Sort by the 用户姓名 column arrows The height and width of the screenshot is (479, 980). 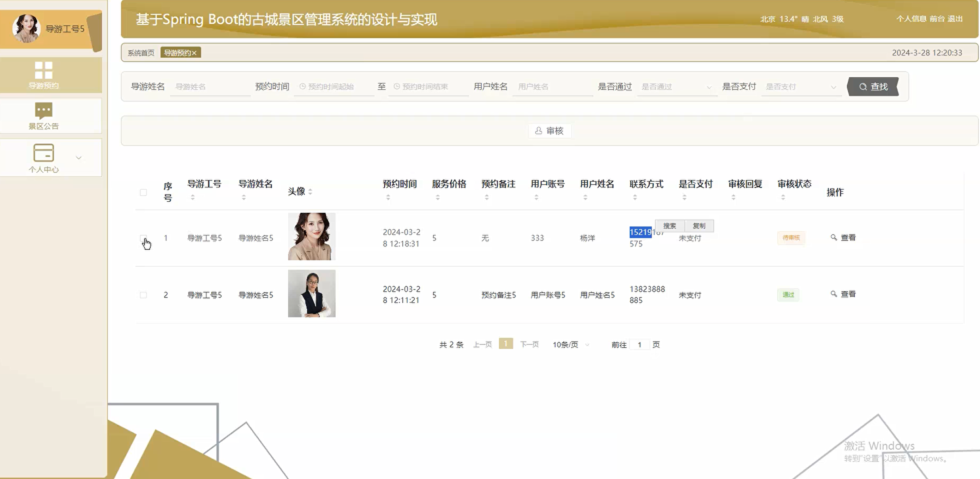(585, 197)
